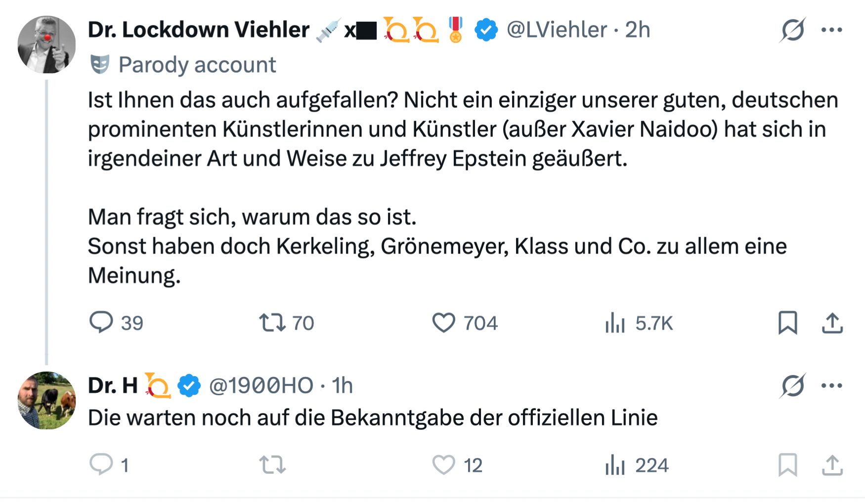Like the post with 704 likes

pyautogui.click(x=443, y=323)
